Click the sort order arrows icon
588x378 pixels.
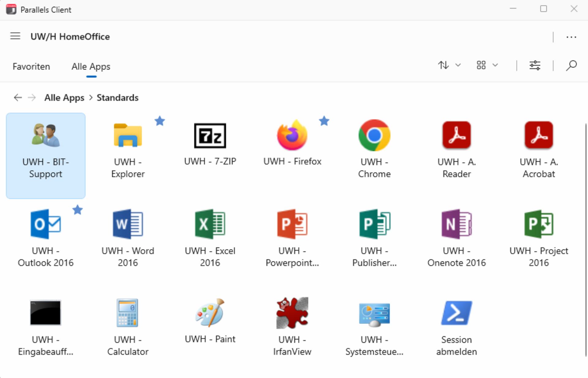[x=443, y=65]
